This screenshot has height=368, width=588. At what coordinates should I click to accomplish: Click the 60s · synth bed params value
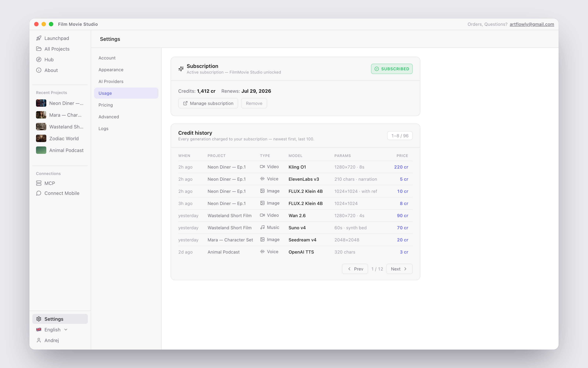click(x=350, y=228)
